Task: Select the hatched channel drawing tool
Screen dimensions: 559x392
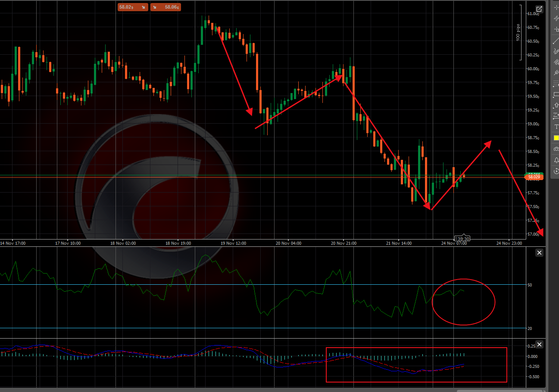Action: (556, 62)
